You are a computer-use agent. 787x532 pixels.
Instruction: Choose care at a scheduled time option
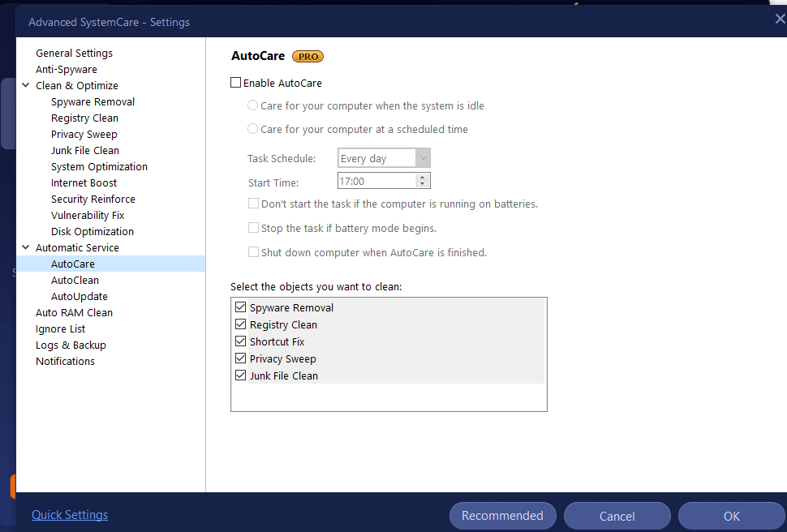[253, 129]
